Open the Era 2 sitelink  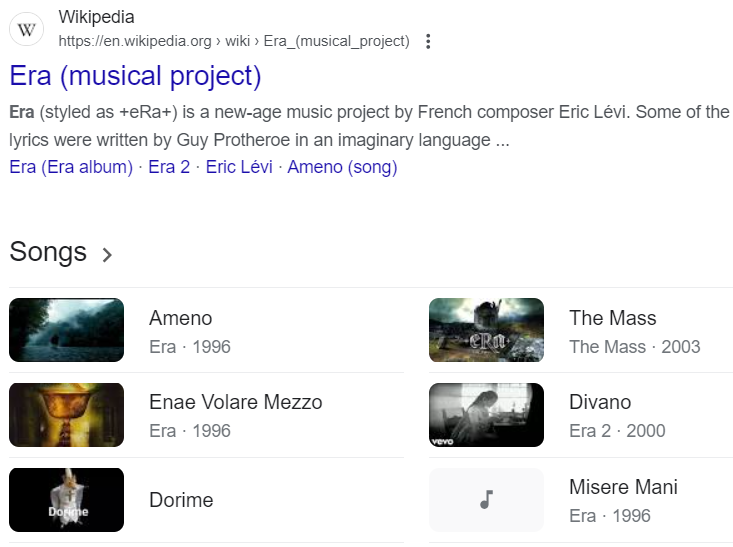[169, 167]
